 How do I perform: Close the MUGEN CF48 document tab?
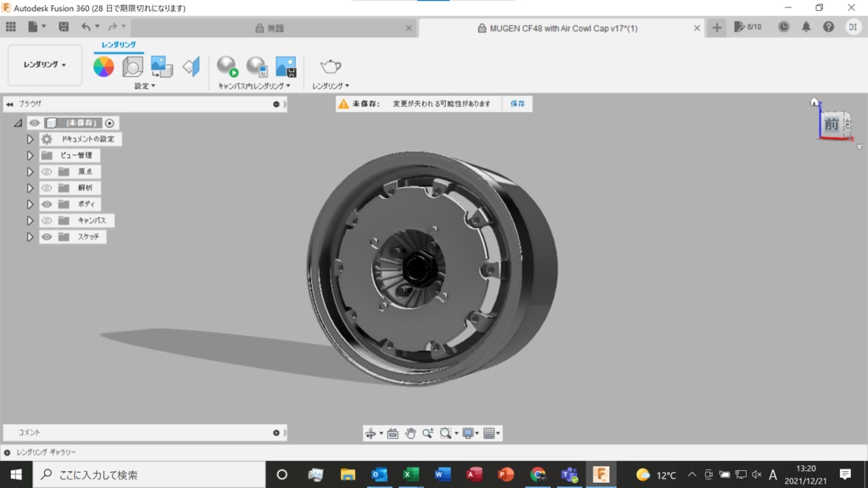coord(697,28)
